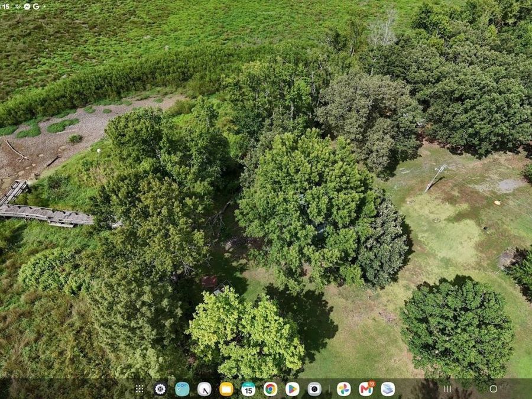Open the Google Play Store

coord(293,389)
